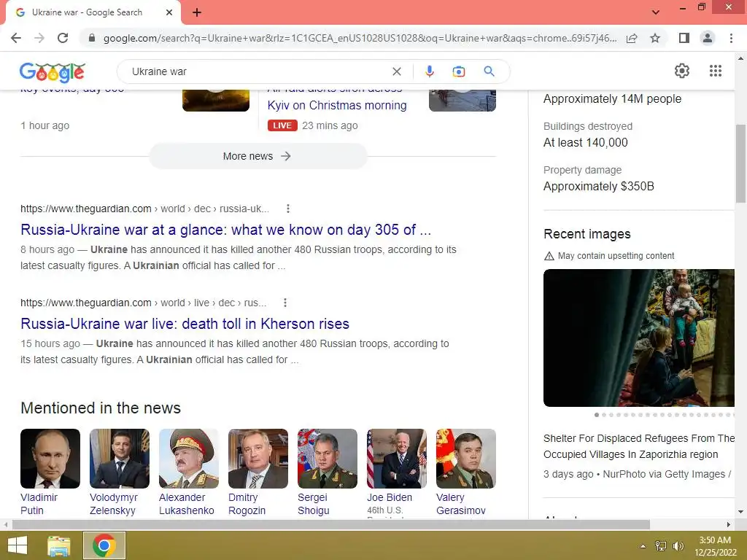
Task: Open 'what we know on day 305' article
Action: pos(226,230)
